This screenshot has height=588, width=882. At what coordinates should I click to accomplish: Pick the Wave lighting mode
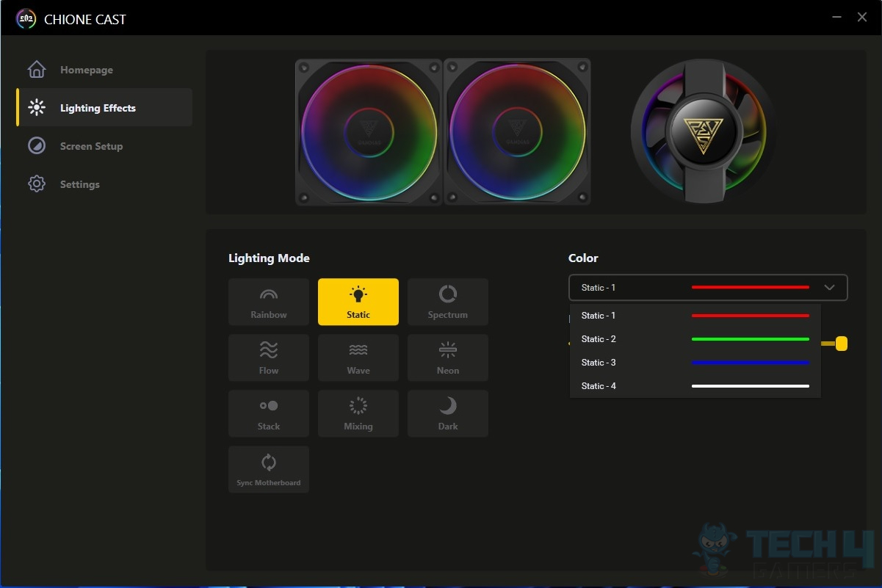pyautogui.click(x=358, y=357)
